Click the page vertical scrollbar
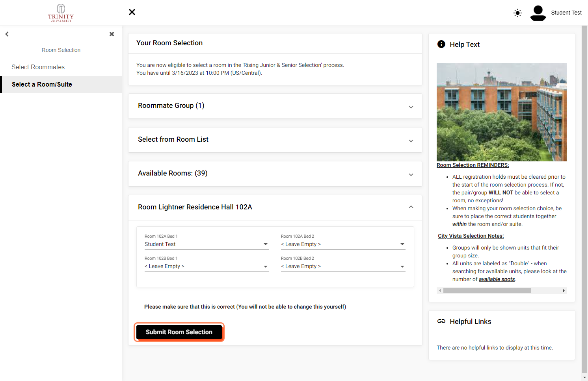This screenshot has height=381, width=588. click(584, 199)
